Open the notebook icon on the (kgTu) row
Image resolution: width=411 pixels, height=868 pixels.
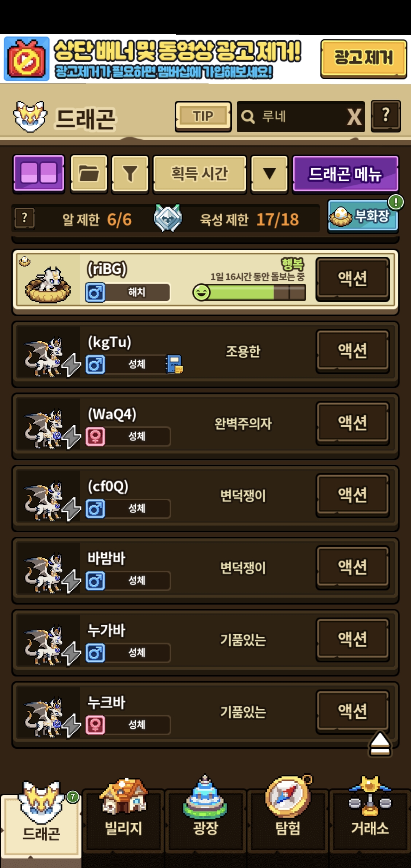click(174, 364)
